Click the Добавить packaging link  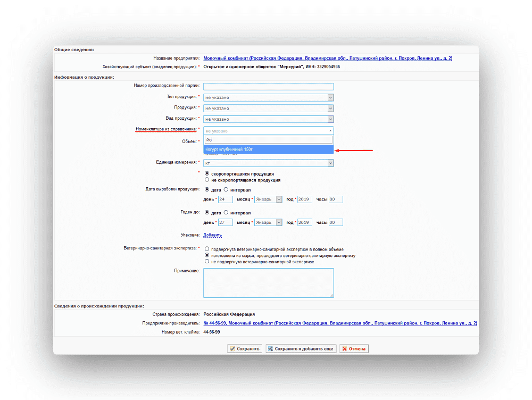click(212, 235)
